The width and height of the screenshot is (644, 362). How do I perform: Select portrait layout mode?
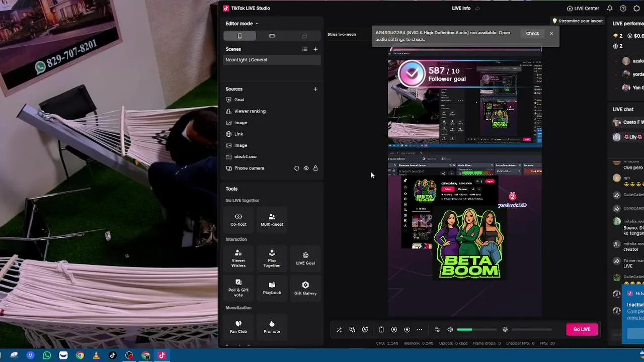pos(239,36)
